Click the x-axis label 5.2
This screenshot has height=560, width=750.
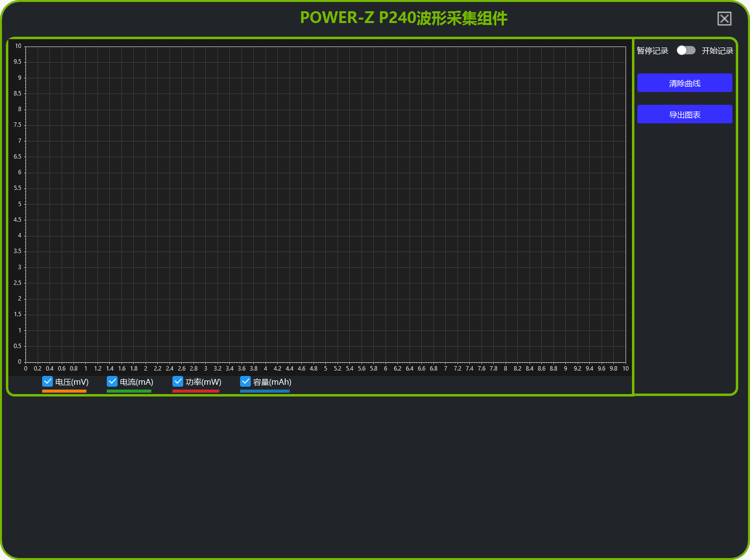[x=338, y=369]
